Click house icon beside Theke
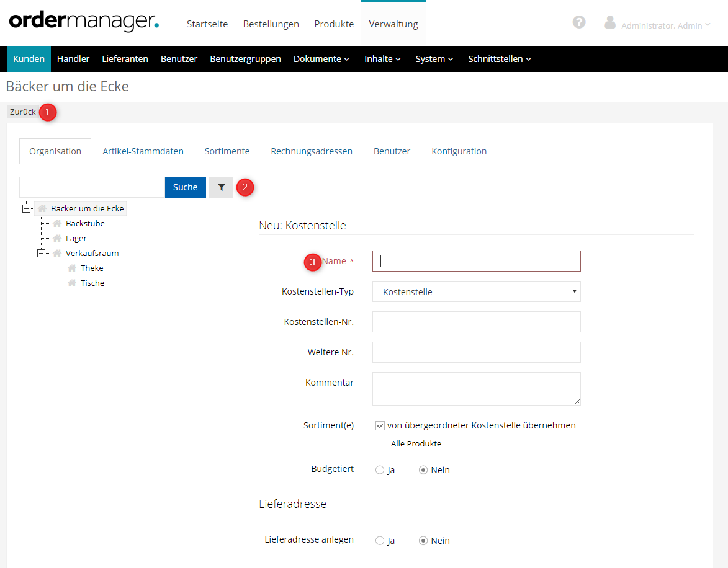Screen dimensions: 728x568 72,268
